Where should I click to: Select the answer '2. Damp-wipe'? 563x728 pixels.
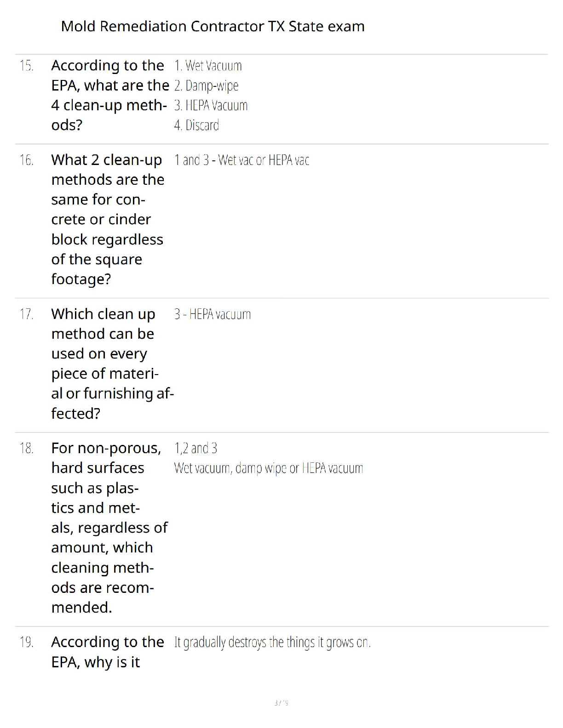click(207, 85)
